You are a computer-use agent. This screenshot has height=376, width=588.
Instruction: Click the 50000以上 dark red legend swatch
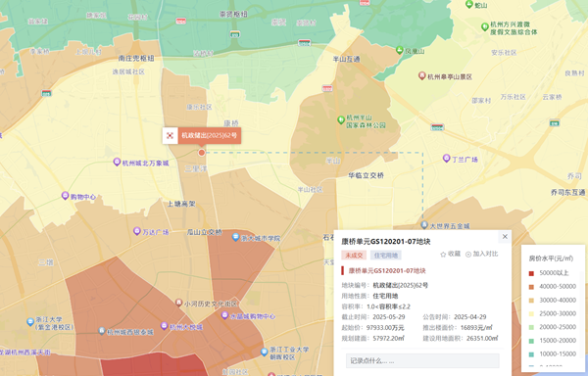tap(531, 273)
